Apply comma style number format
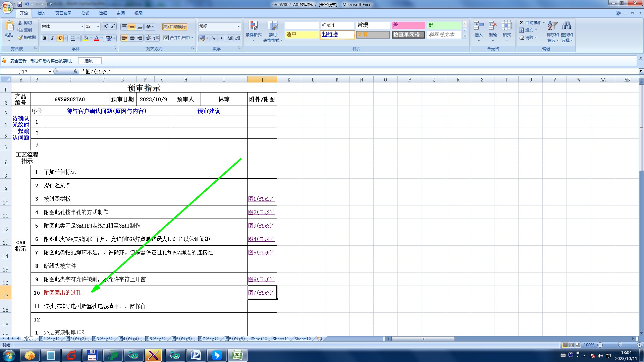Image resolution: width=644 pixels, height=362 pixels. (x=221, y=38)
